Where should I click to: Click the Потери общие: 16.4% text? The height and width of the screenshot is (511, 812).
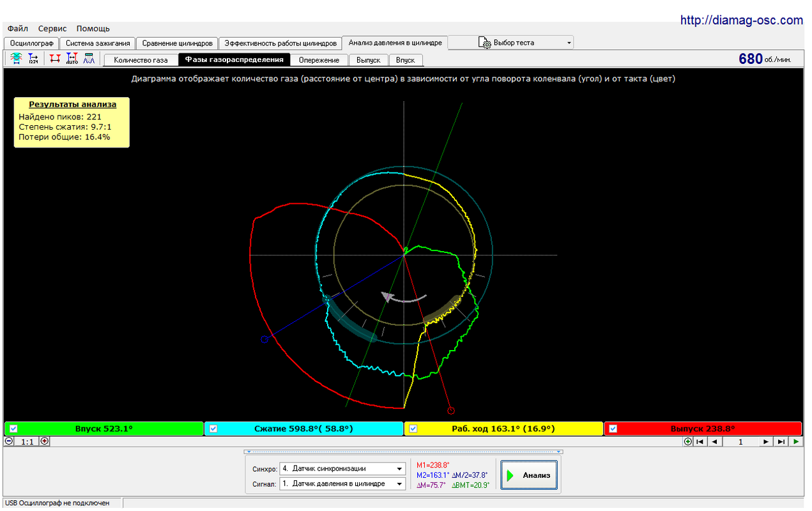coord(64,137)
